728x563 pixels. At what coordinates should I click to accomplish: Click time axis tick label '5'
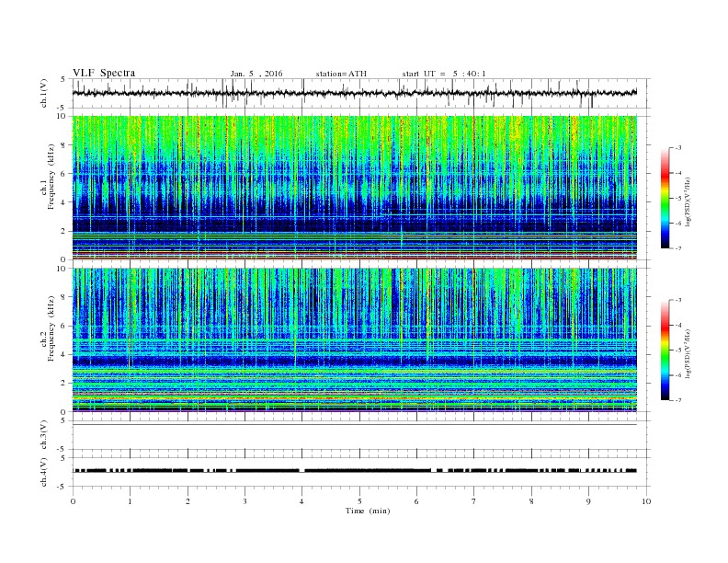click(359, 501)
